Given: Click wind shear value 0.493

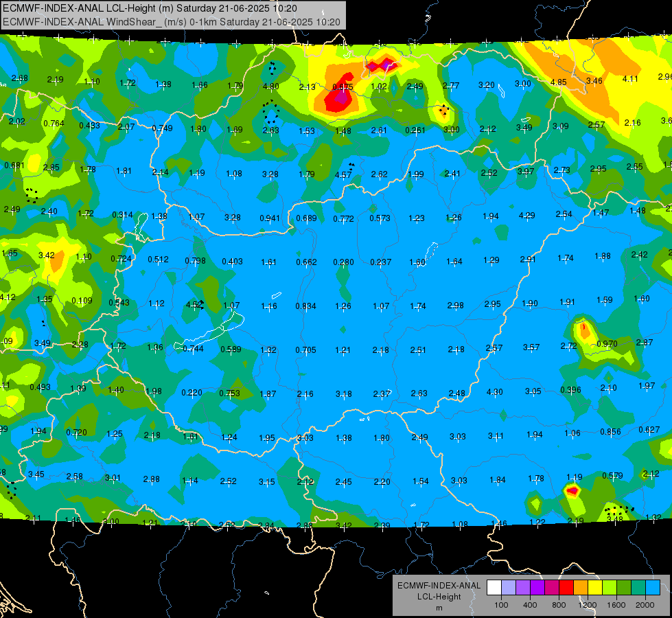Looking at the screenshot, I should click(40, 387).
